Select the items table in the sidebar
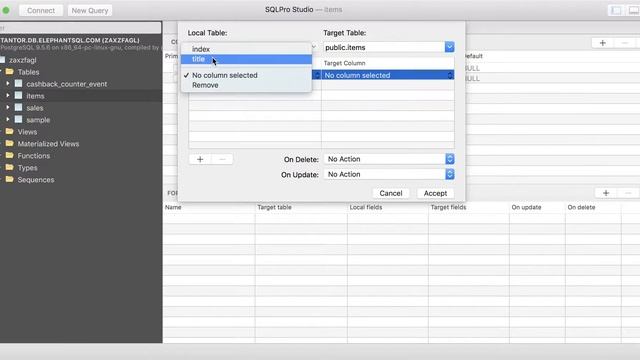 (x=35, y=96)
